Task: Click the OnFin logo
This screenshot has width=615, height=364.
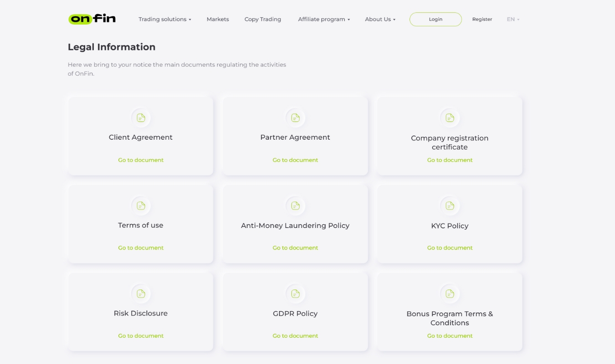Action: click(92, 19)
